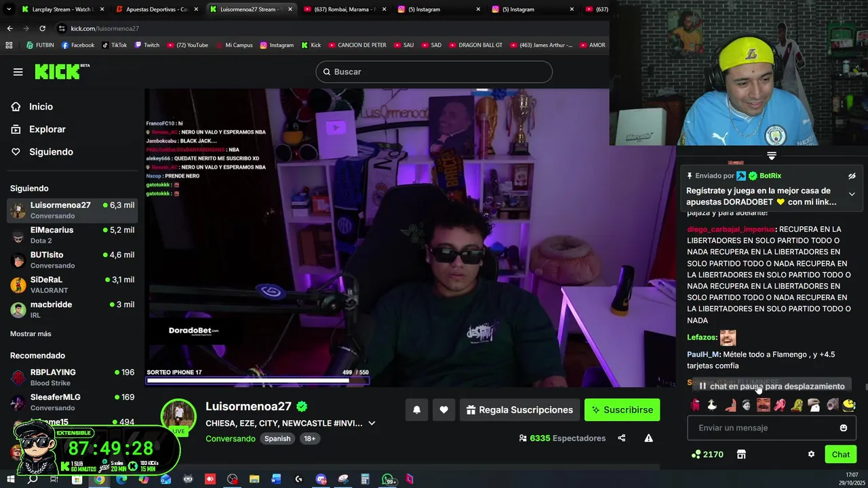Open ElMacarius channel in sidebar
Viewport: 868px width, 488px height.
[x=72, y=235]
